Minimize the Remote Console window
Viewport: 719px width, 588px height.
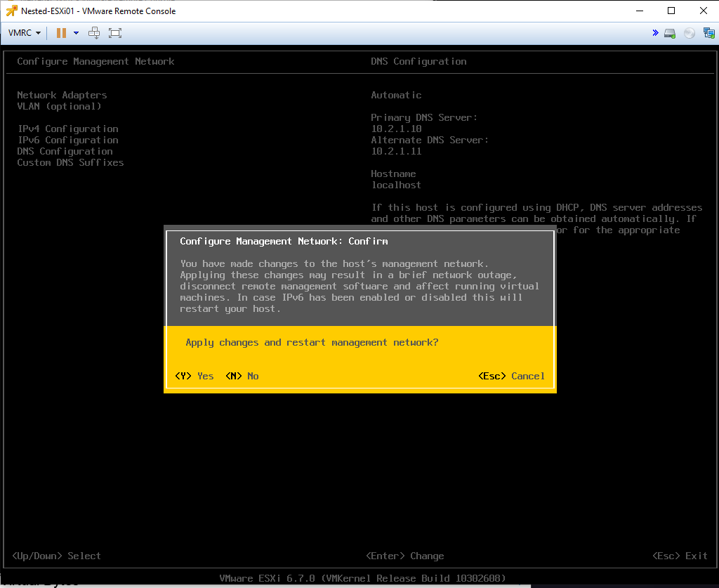pyautogui.click(x=640, y=11)
